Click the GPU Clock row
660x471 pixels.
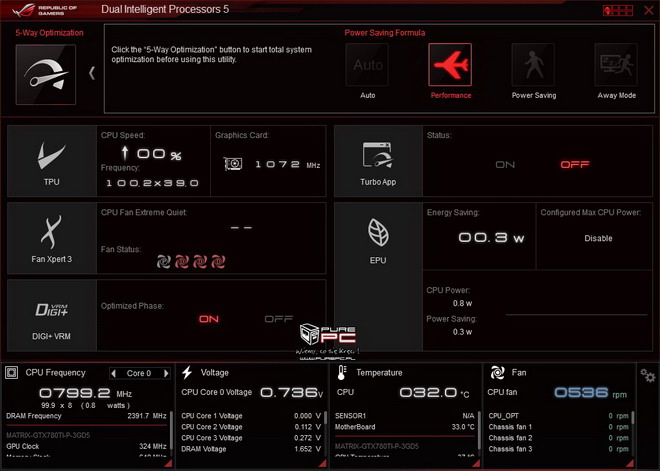tap(86, 446)
